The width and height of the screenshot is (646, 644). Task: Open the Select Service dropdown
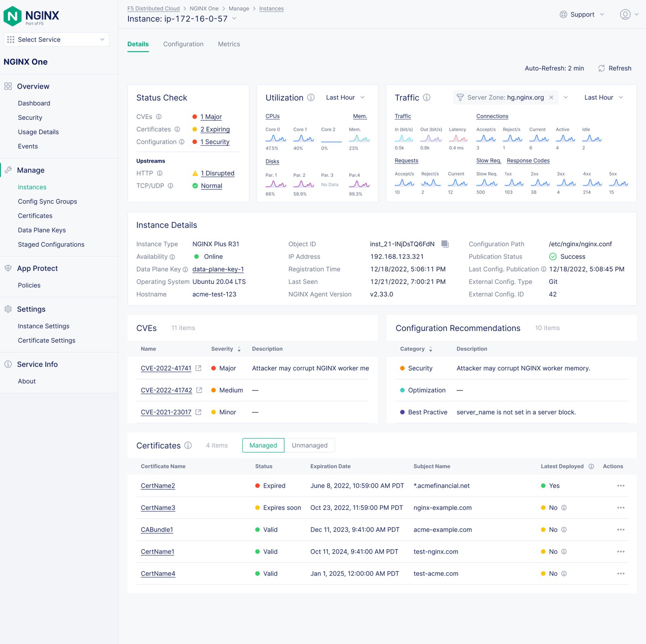(x=56, y=40)
